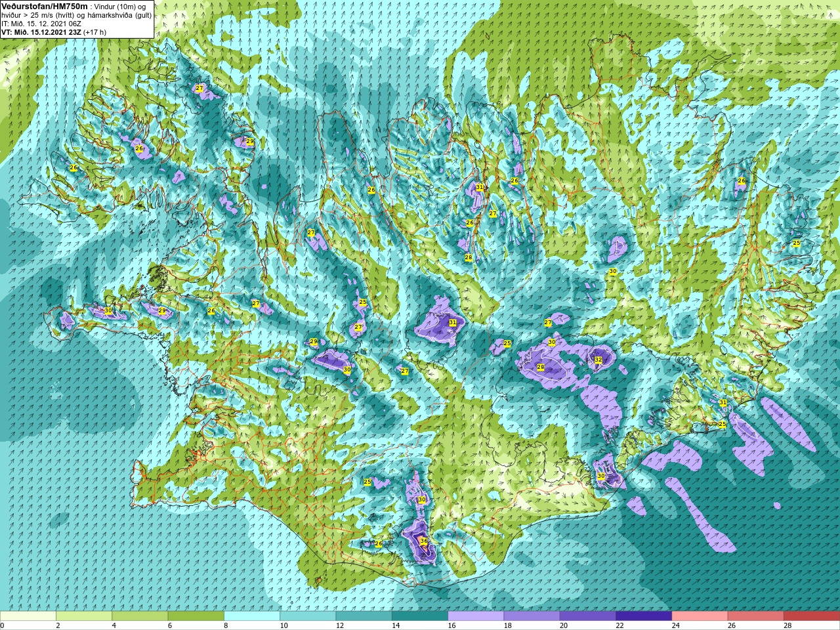This screenshot has height=630, width=840.
Task: Click tick label 0 on the color scale
Action: coord(3,625)
